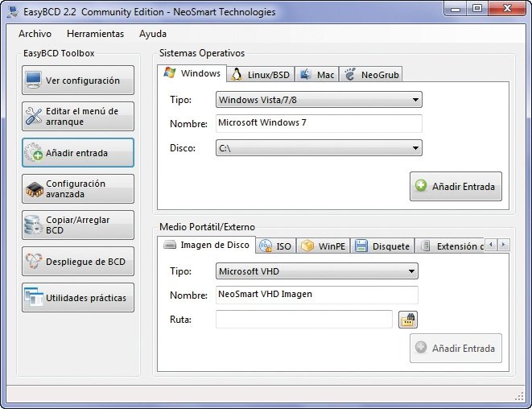532x409 pixels.
Task: Select the Disquete tab
Action: pyautogui.click(x=382, y=246)
